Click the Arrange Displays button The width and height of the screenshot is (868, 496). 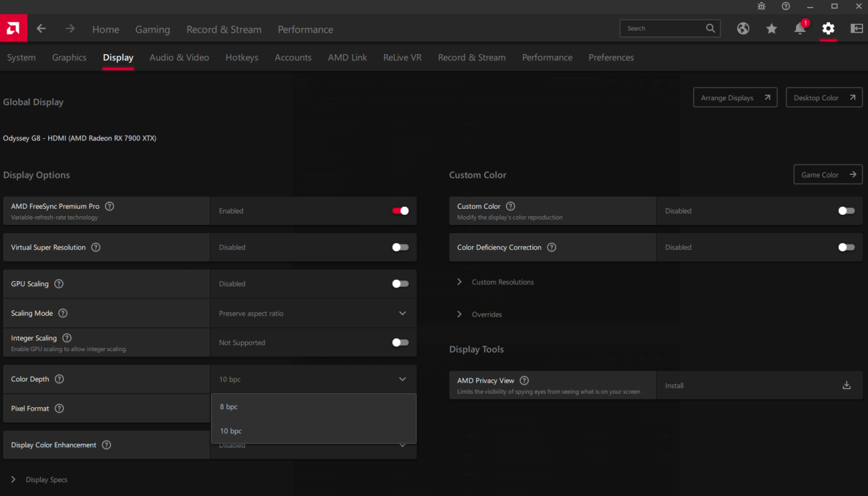[735, 98]
